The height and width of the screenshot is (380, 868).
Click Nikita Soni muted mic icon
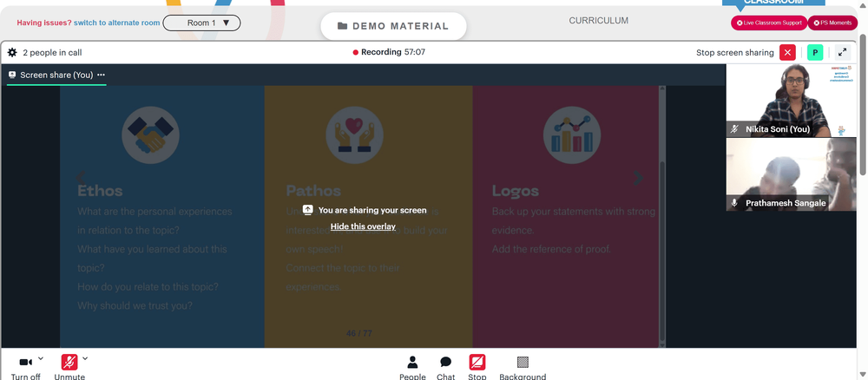tap(734, 129)
